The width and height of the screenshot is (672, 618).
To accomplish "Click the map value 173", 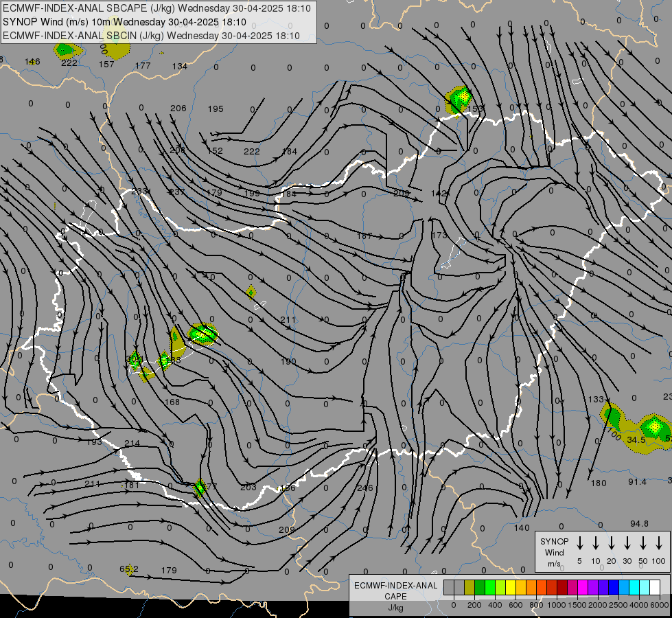I will coord(439,235).
